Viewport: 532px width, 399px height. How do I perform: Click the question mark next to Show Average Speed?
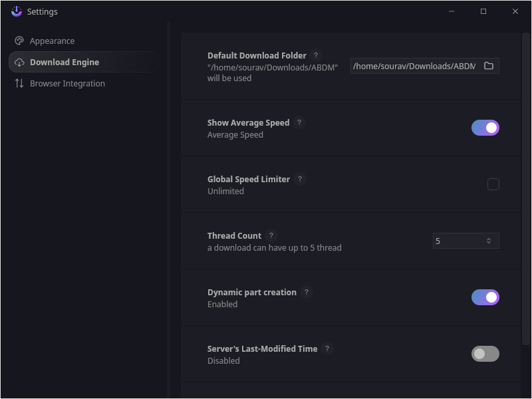299,122
